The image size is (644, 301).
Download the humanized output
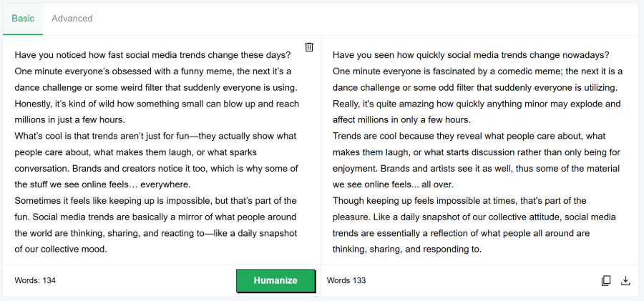pyautogui.click(x=625, y=281)
